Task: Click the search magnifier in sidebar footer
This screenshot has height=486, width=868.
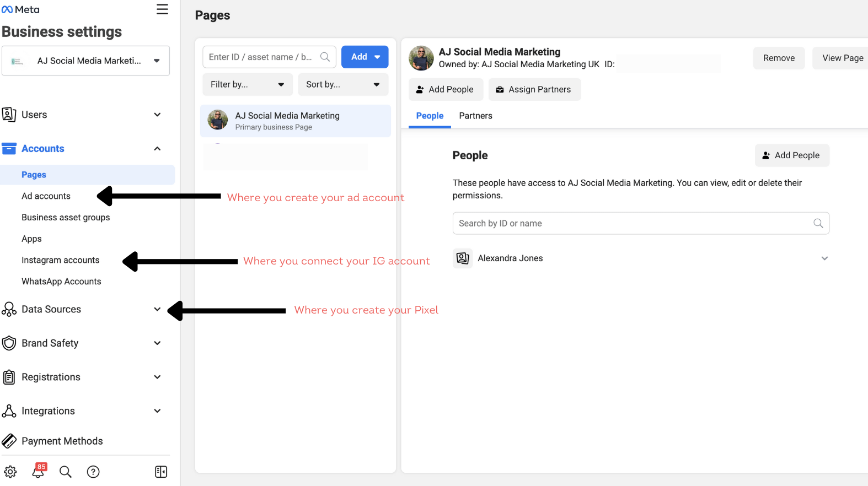Action: 65,472
